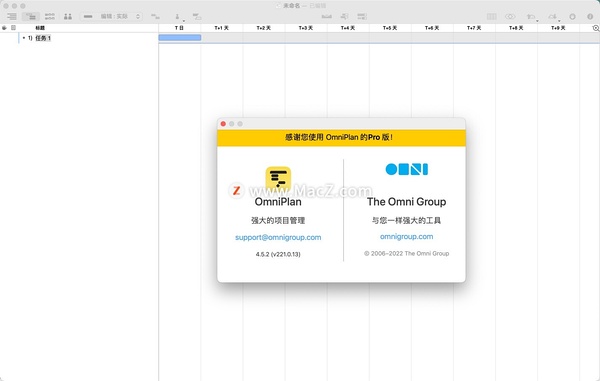
Task: Click the baseline bar icon beside 编辑
Action: coord(88,16)
